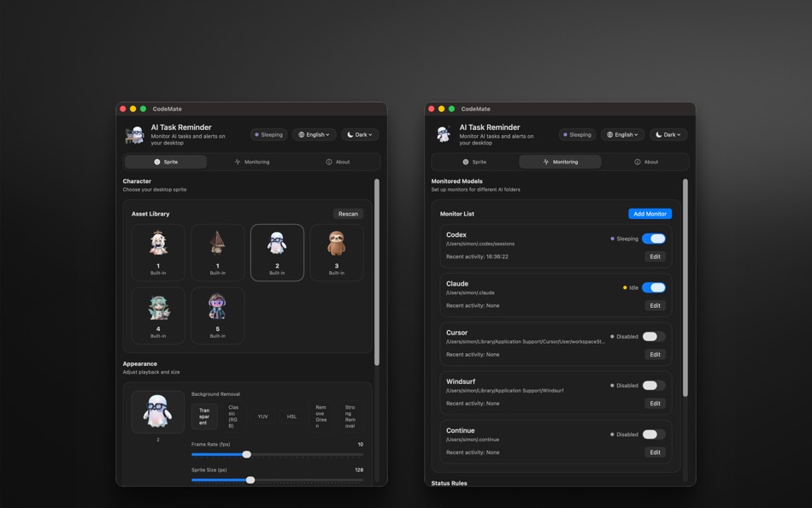Edit the Claude monitor

point(655,306)
